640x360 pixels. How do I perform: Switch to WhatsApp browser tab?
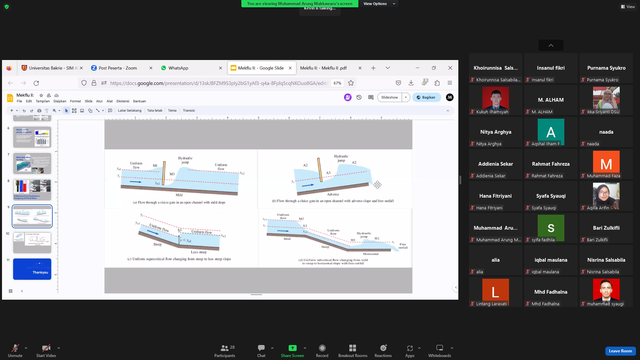(191, 68)
